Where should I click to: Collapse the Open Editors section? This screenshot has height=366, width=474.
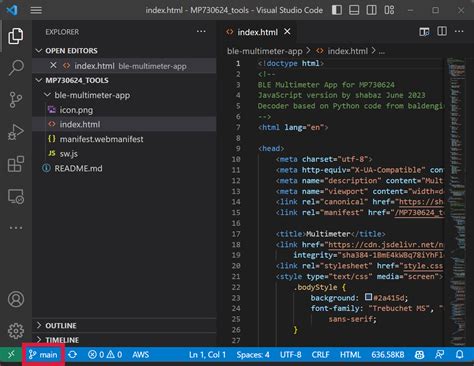coord(124,51)
